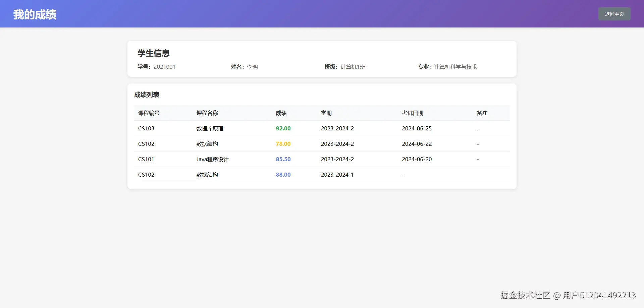Image resolution: width=644 pixels, height=308 pixels.
Task: Select the CS103 course code cell
Action: click(x=146, y=129)
